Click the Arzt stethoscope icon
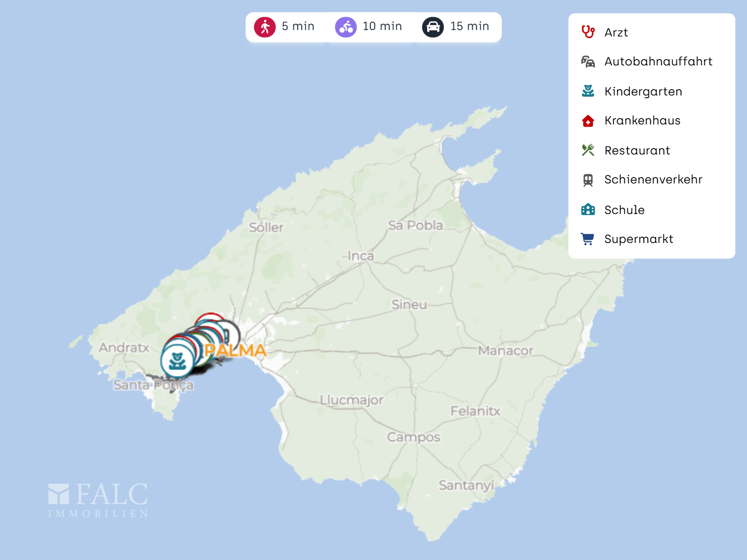747x560 pixels. [588, 32]
